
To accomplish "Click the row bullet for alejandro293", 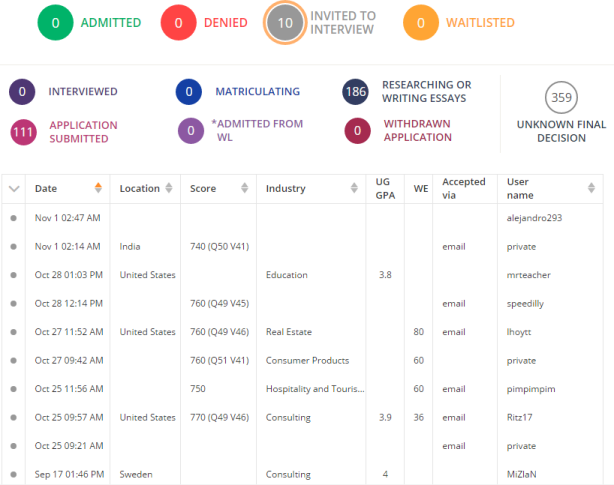I will (14, 217).
